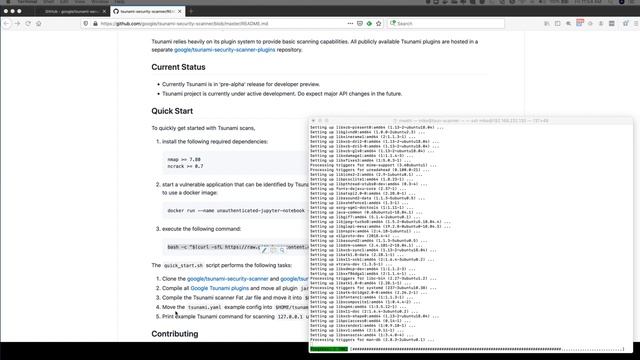Image resolution: width=640 pixels, height=360 pixels.
Task: Click 'Currently Tsunami is in pre-alpha' bullet
Action: 241,84
